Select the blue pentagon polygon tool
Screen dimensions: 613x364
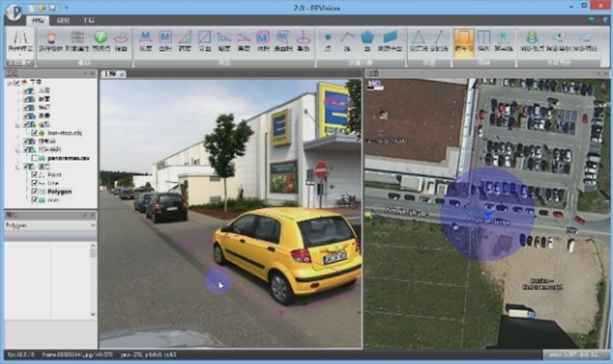(x=367, y=38)
